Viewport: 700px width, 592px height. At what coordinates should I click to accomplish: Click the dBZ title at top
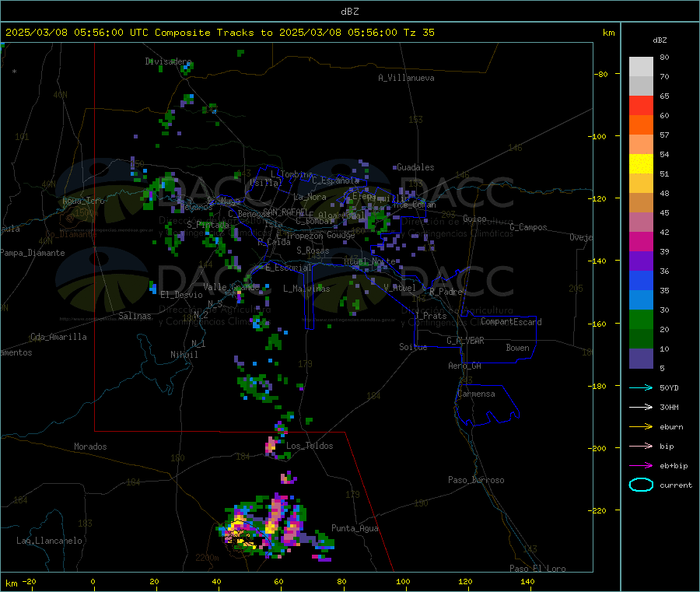349,12
